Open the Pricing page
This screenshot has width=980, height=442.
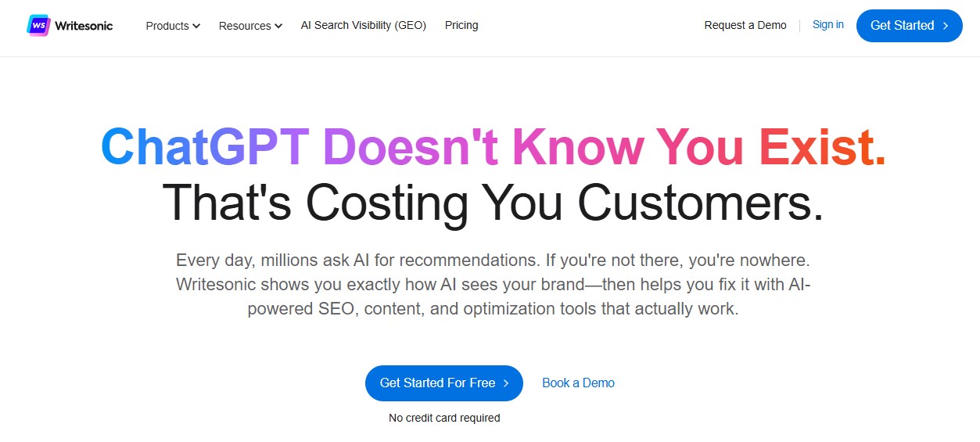pos(461,25)
